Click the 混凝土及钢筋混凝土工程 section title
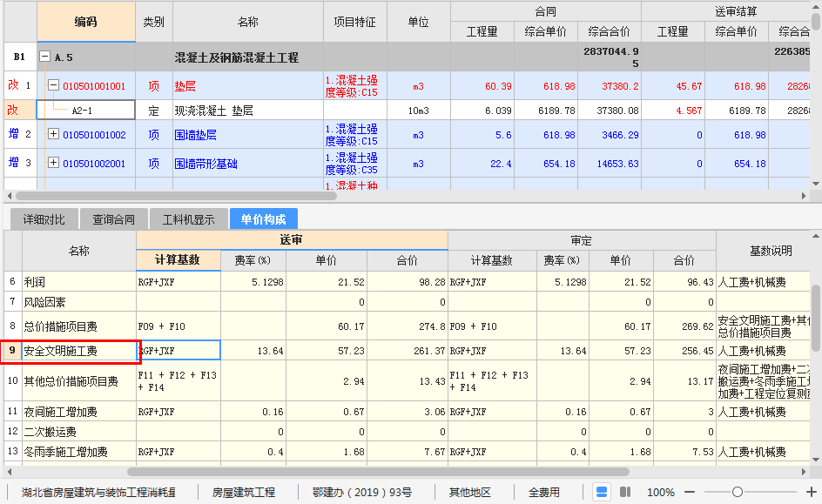 237,57
